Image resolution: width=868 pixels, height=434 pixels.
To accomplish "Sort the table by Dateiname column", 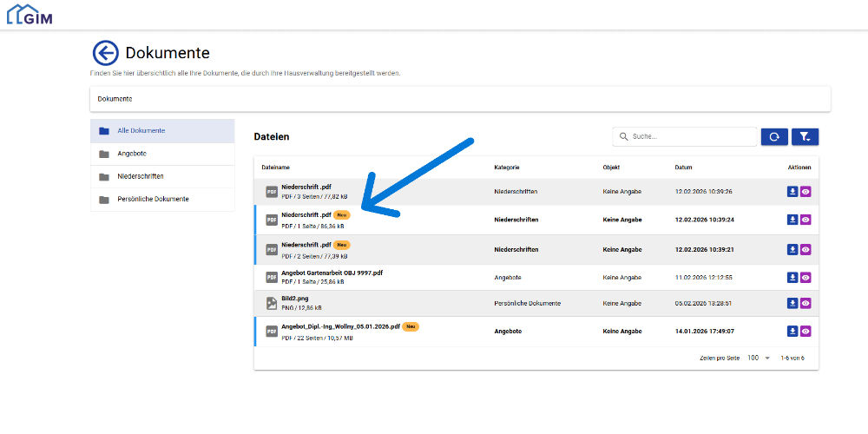I will [275, 167].
